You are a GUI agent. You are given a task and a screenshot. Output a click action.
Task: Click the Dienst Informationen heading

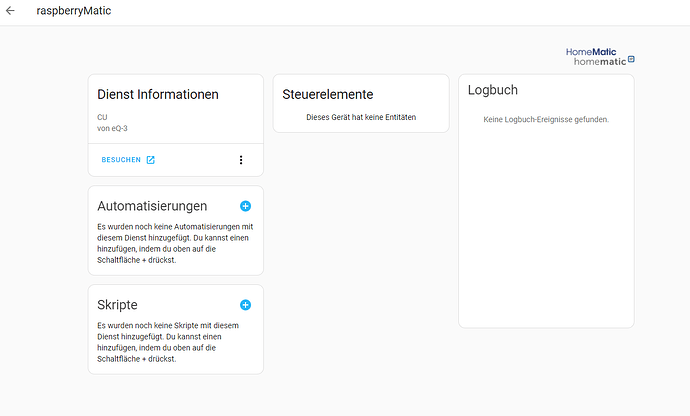pos(158,94)
